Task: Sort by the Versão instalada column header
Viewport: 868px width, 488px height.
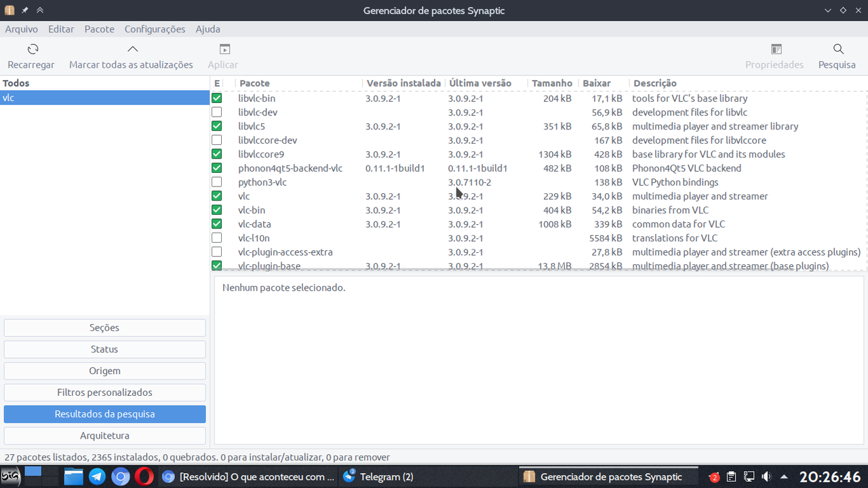Action: click(404, 83)
